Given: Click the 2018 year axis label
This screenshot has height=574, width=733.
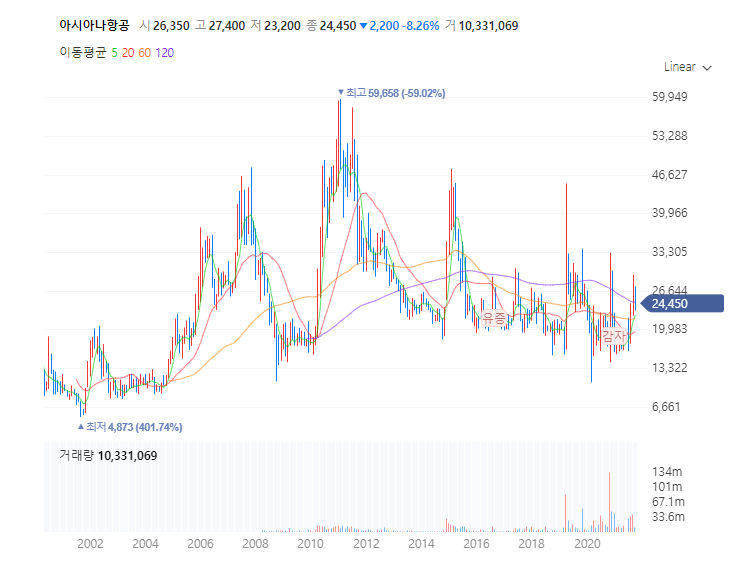Looking at the screenshot, I should pos(532,544).
